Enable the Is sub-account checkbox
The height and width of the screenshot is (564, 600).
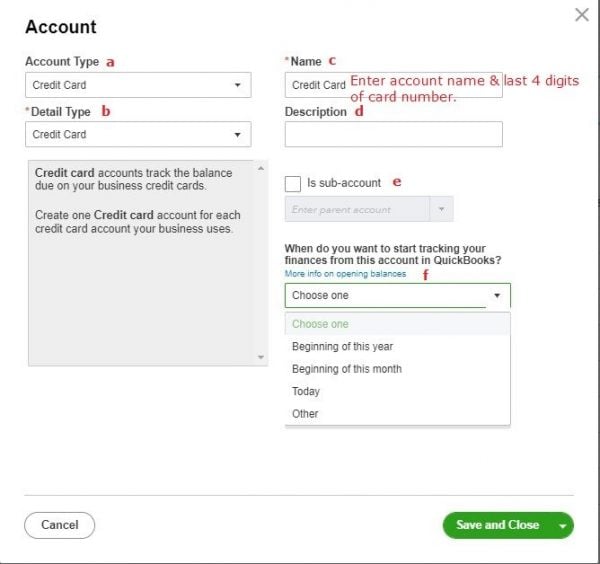click(293, 183)
